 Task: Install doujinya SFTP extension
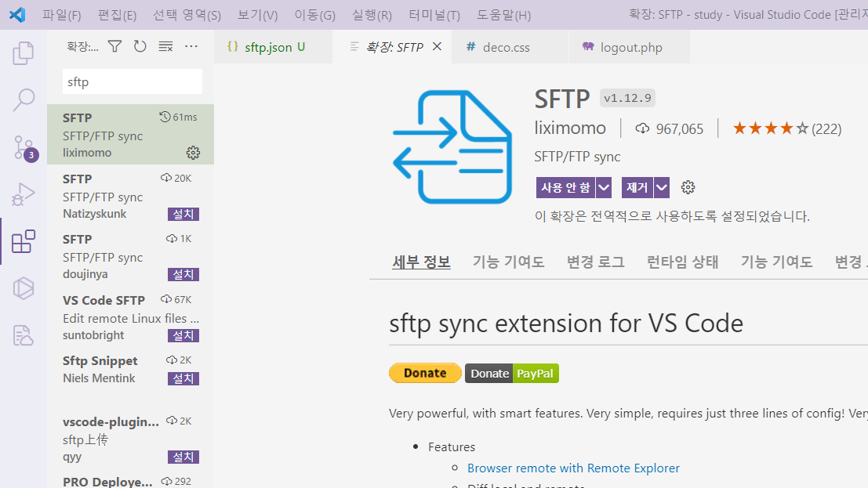183,274
